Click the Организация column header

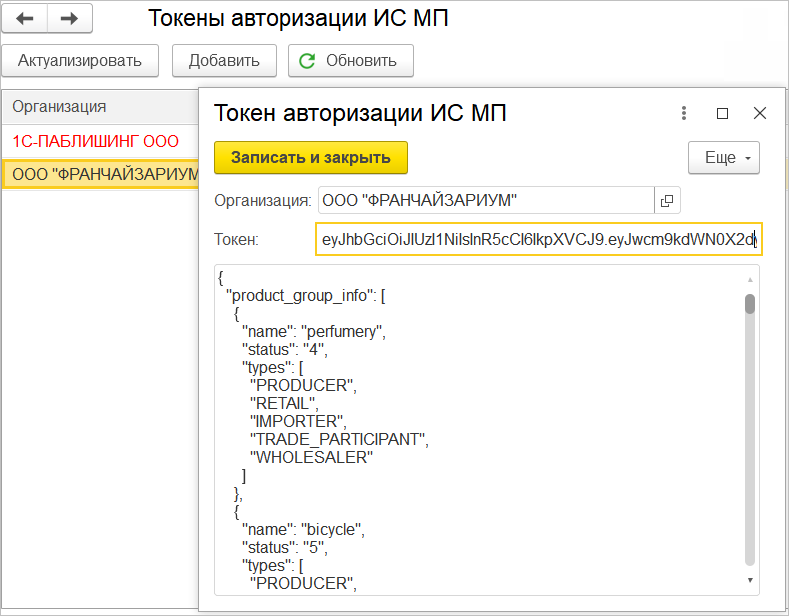pos(60,106)
